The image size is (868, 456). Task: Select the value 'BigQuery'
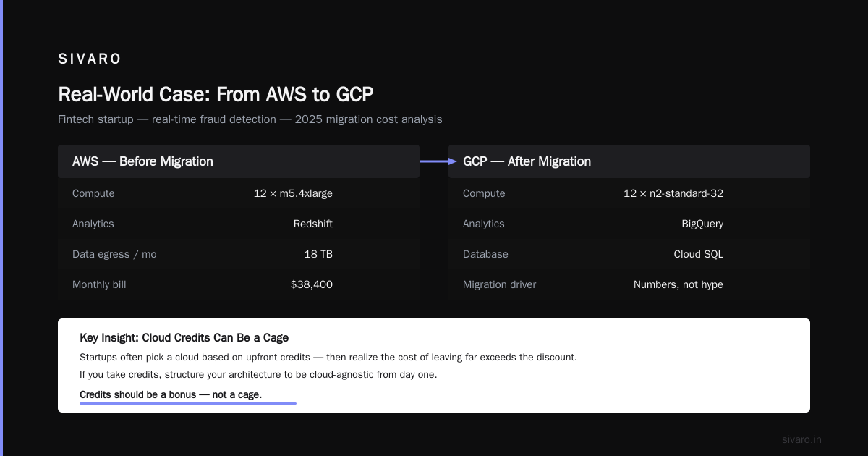click(702, 224)
